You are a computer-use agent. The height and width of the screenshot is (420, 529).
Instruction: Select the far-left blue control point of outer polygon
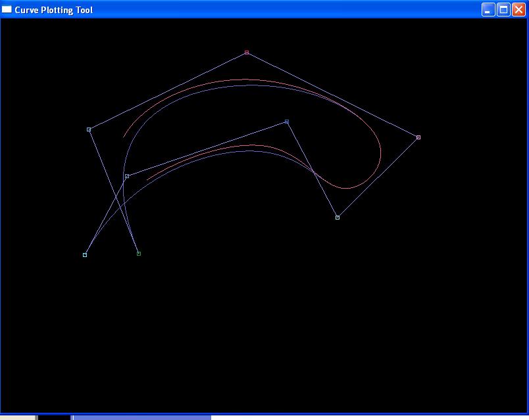[x=89, y=129]
